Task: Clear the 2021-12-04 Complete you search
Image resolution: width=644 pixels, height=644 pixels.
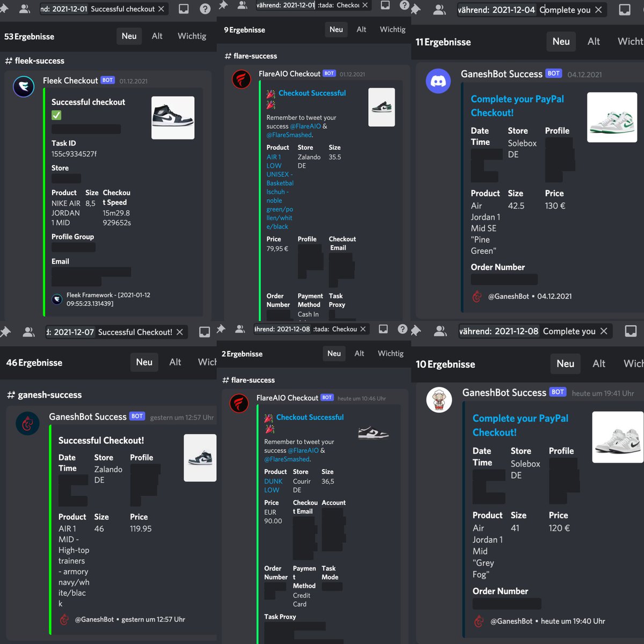Action: coord(598,10)
